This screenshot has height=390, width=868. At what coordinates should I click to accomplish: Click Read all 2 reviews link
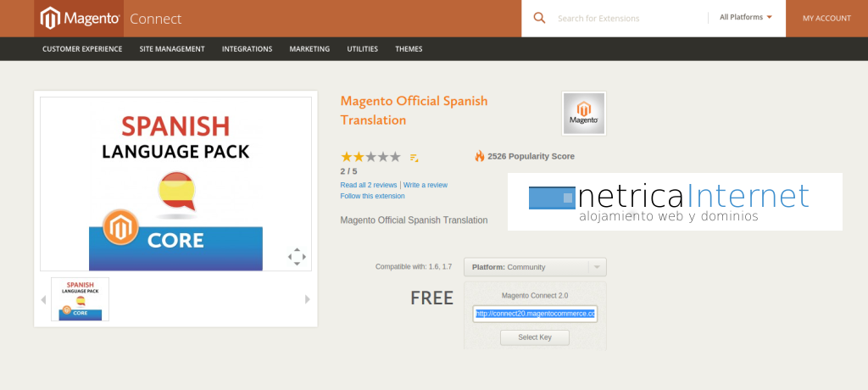[x=369, y=185]
